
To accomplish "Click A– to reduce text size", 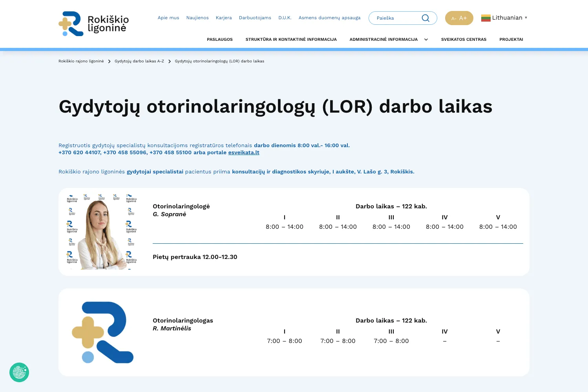I will (x=453, y=18).
